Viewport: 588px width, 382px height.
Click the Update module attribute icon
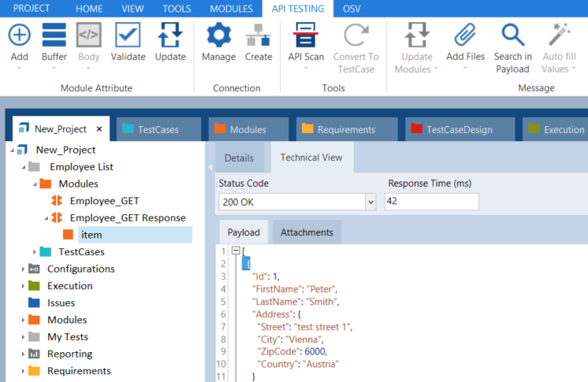point(170,36)
